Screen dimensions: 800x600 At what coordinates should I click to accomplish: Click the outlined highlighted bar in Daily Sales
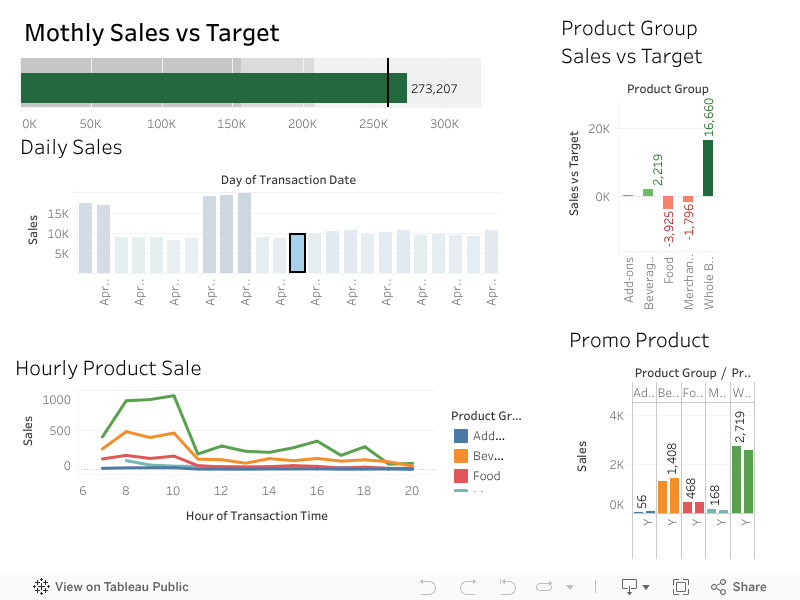[297, 253]
